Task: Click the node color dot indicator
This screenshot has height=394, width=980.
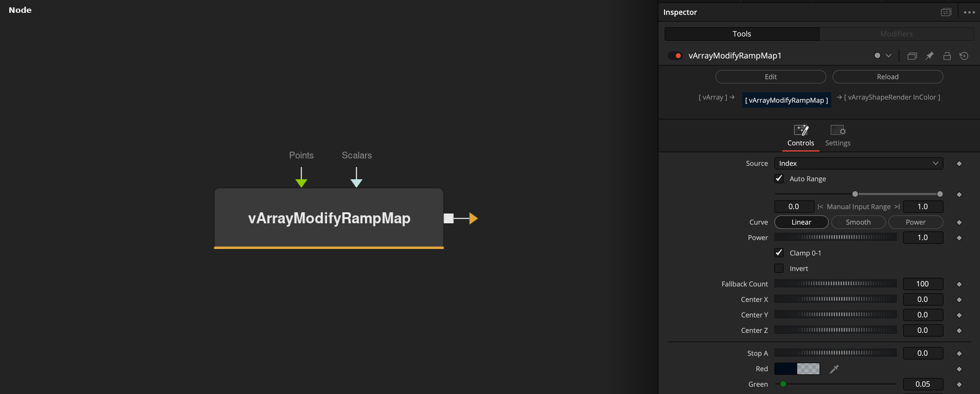Action: tap(877, 56)
